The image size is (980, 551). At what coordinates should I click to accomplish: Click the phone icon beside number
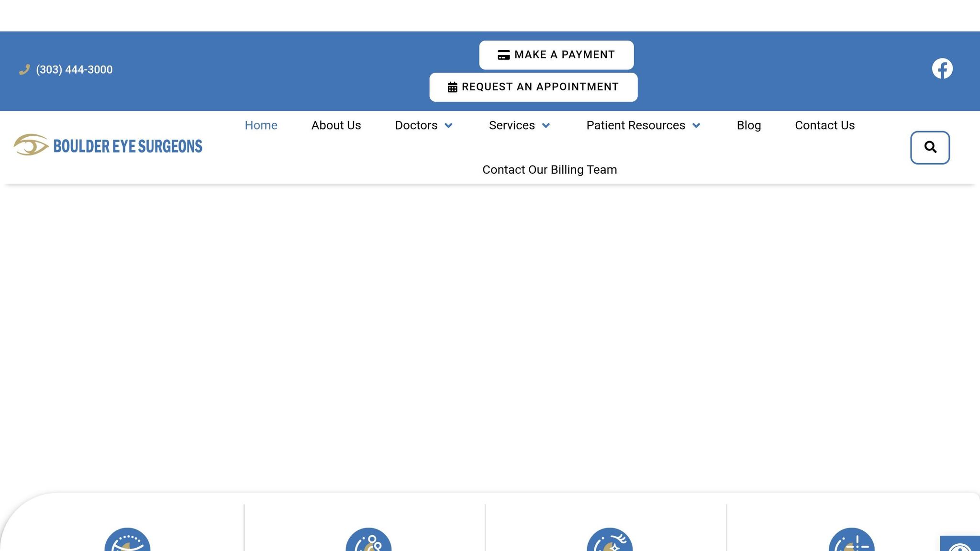coord(24,70)
